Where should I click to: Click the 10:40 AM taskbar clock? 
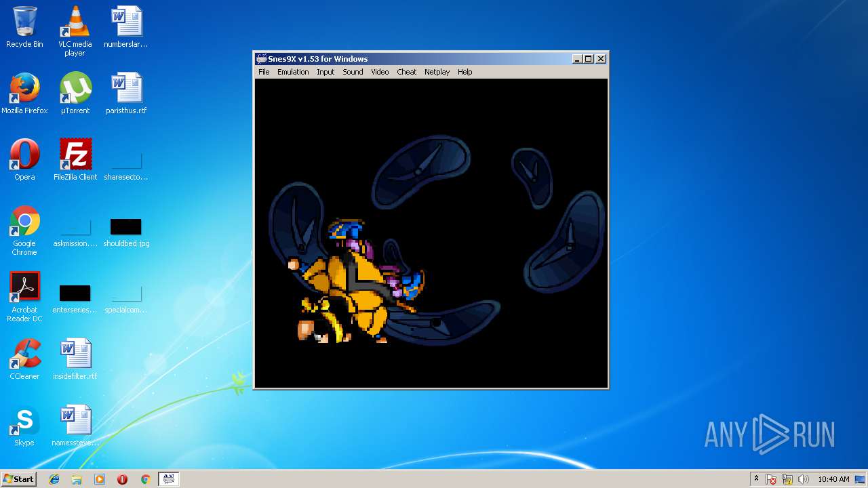pos(833,479)
